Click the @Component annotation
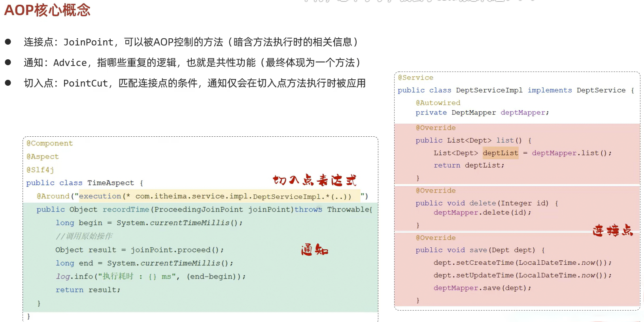 click(x=49, y=143)
